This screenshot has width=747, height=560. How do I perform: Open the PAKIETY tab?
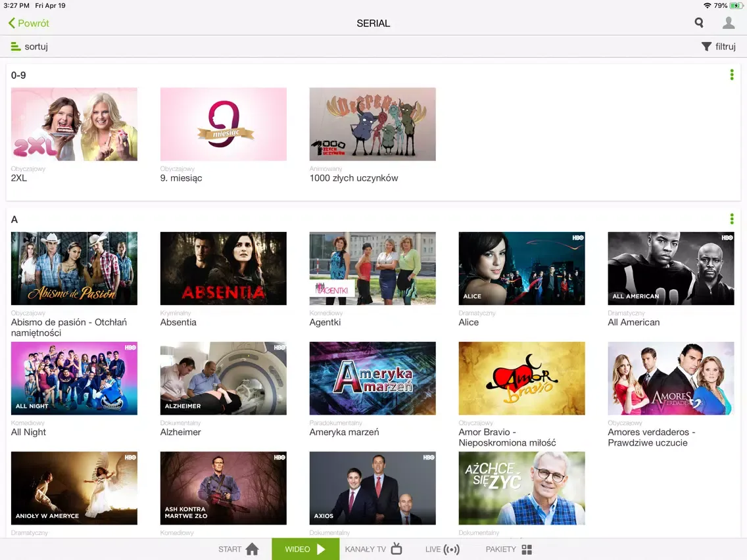(509, 549)
